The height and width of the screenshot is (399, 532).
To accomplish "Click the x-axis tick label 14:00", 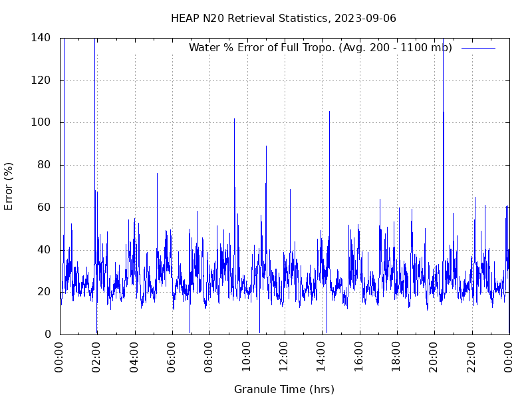I will click(x=321, y=357).
